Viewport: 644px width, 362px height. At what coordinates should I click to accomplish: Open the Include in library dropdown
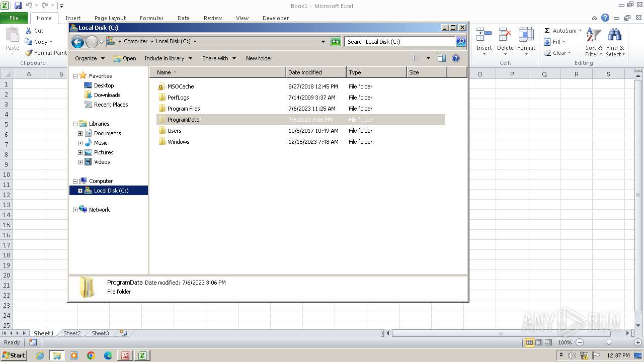point(168,58)
